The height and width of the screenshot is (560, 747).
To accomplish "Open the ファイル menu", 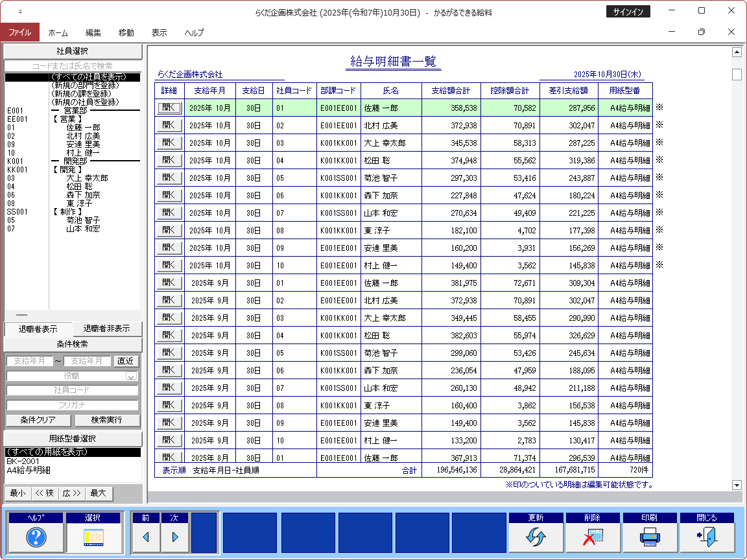I will [x=19, y=32].
